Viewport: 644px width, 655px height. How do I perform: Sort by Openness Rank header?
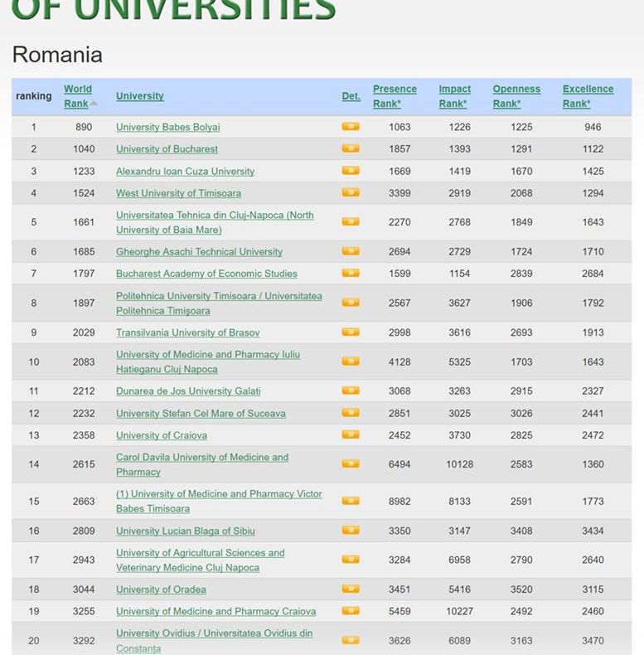click(x=516, y=96)
